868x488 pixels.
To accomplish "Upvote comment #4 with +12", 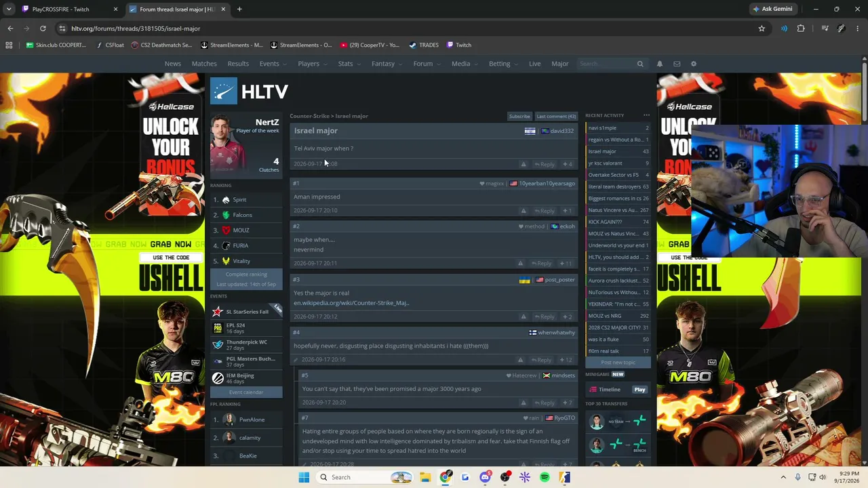I will [x=566, y=360].
